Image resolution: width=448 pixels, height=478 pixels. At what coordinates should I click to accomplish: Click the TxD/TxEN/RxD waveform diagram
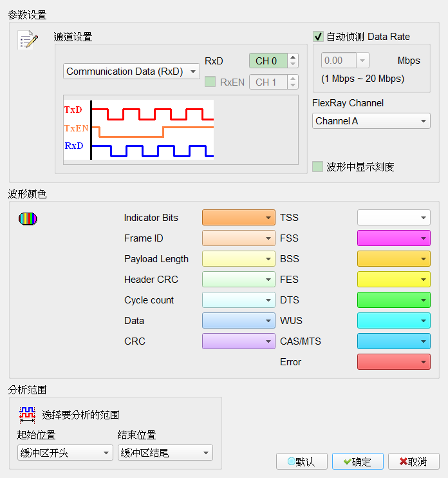click(x=139, y=129)
